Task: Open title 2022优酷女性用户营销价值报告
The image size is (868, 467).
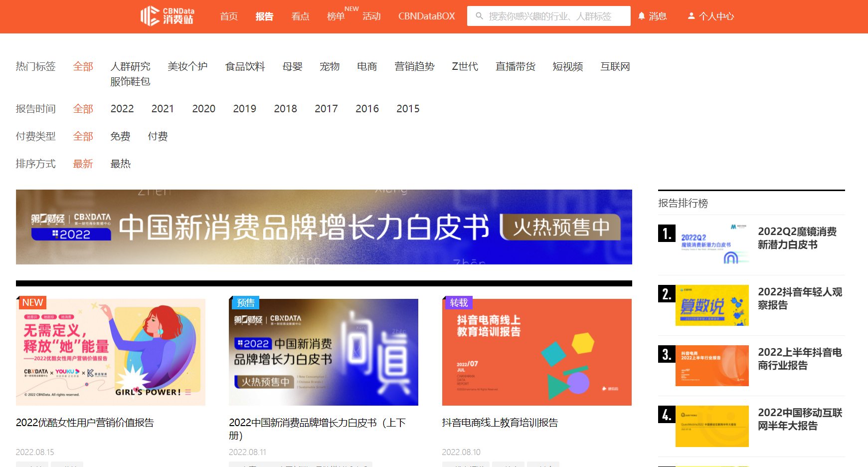Action: tap(85, 423)
